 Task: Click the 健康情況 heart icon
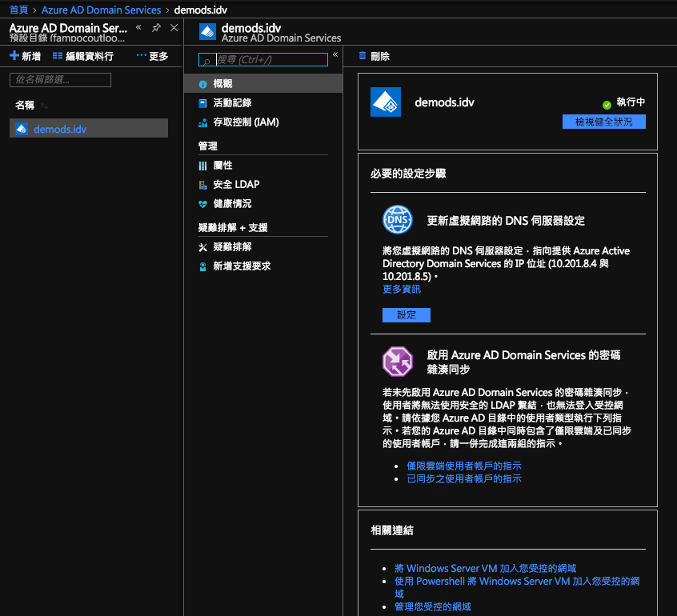coord(203,204)
